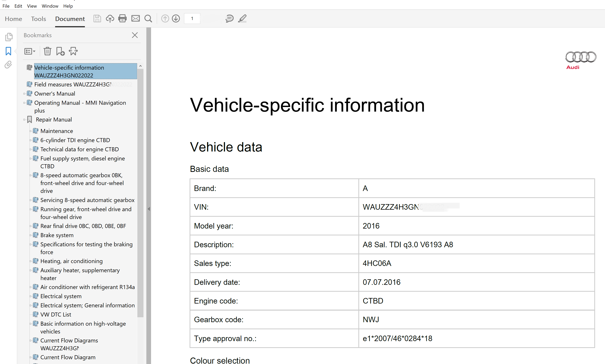605x364 pixels.
Task: Go to the next page
Action: tap(176, 18)
